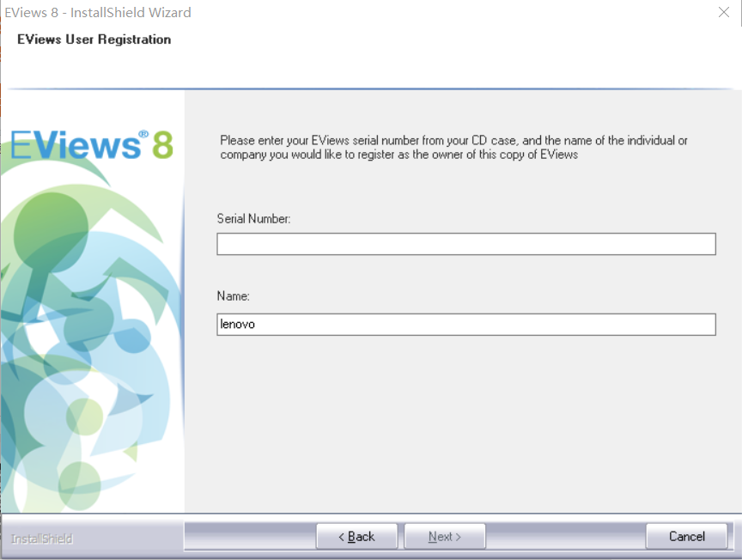Screen dimensions: 742x560
Task: Go to the previous step with Back
Action: click(x=356, y=536)
